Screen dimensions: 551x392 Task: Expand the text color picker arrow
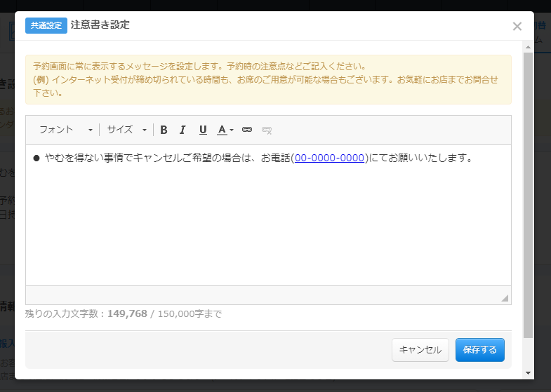click(232, 130)
